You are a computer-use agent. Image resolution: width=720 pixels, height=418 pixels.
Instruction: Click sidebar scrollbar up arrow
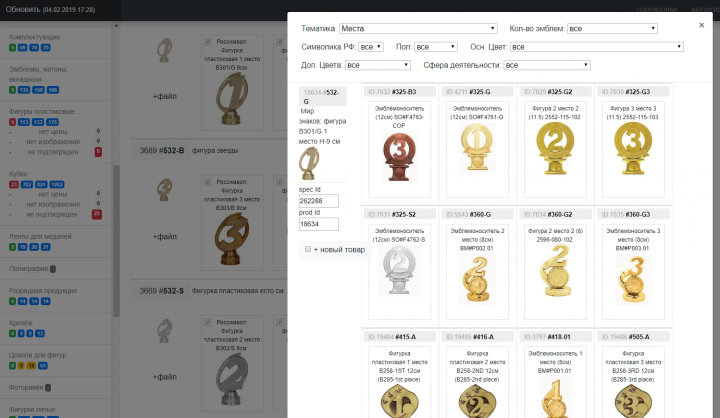pyautogui.click(x=116, y=26)
